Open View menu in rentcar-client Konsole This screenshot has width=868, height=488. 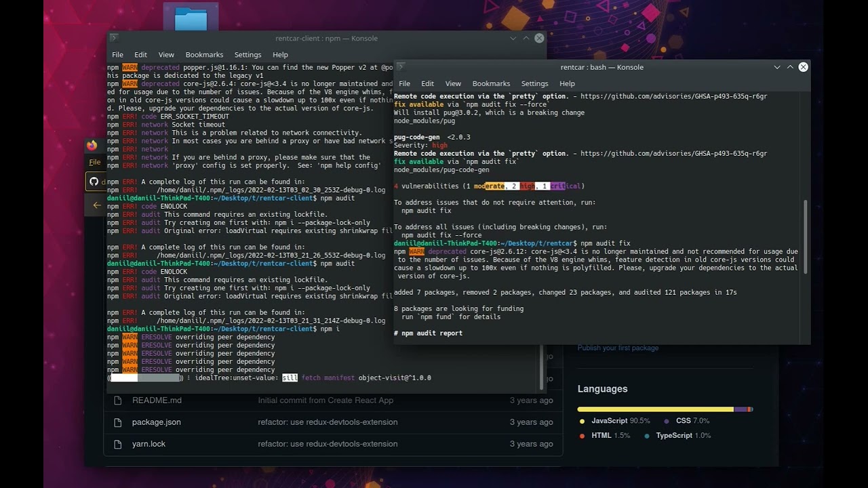(166, 55)
